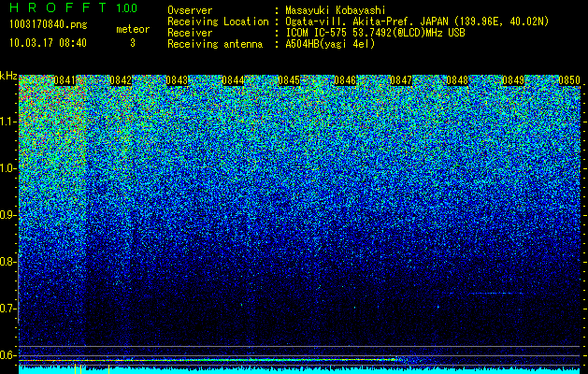Click the 1.0 kHz axis label
The height and width of the screenshot is (374, 588).
pyautogui.click(x=8, y=168)
